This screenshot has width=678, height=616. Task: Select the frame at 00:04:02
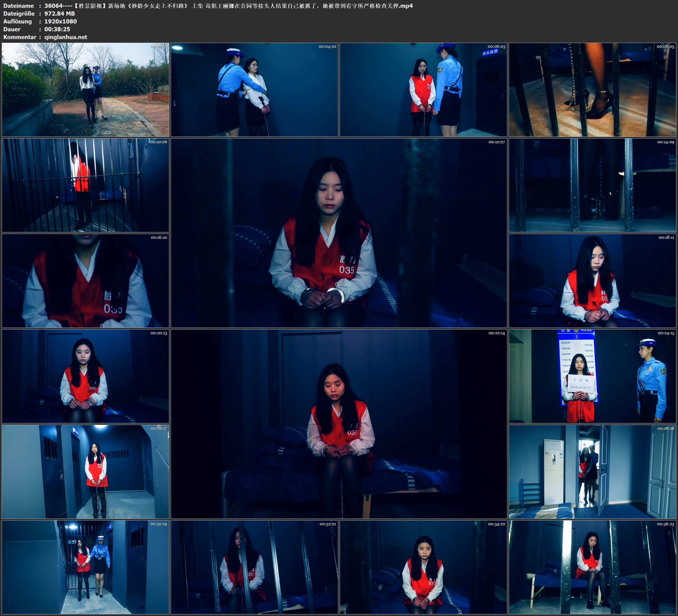tap(254, 89)
